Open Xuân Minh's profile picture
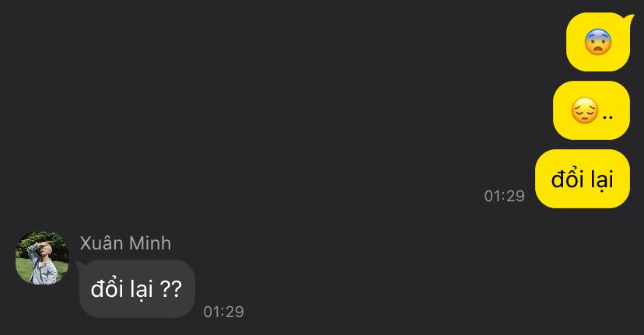The height and width of the screenshot is (335, 644). 42,258
